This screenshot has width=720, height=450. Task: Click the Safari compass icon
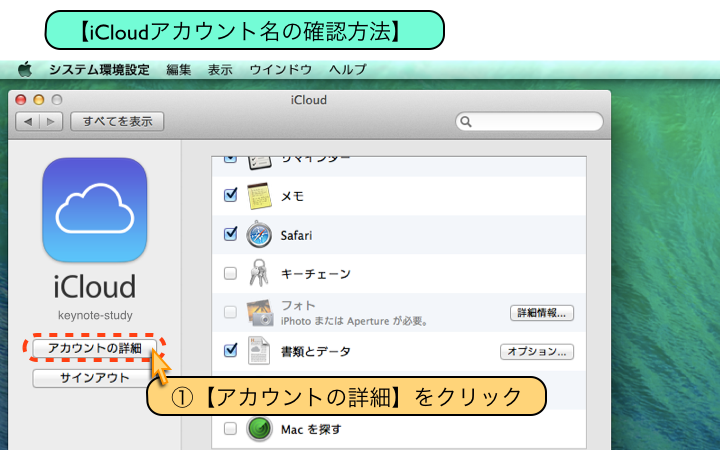coord(259,235)
